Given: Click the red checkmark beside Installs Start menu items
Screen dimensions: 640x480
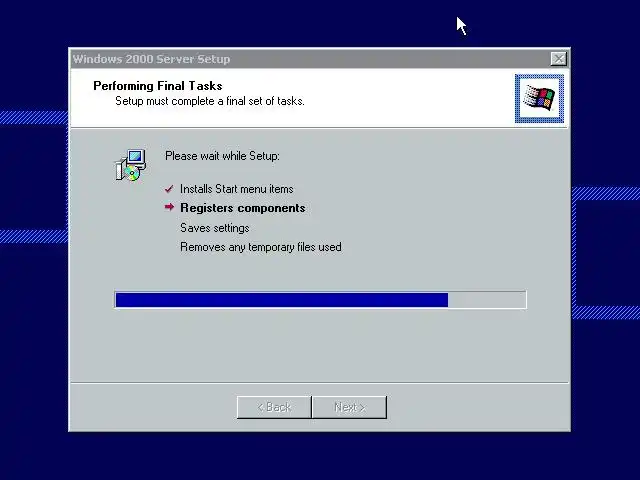Looking at the screenshot, I should (x=169, y=189).
